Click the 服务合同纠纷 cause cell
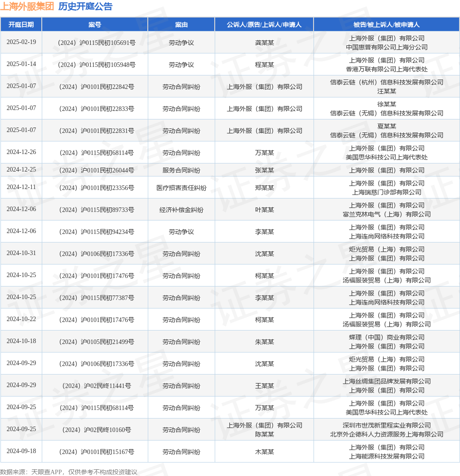The width and height of the screenshot is (460, 476). 181,170
